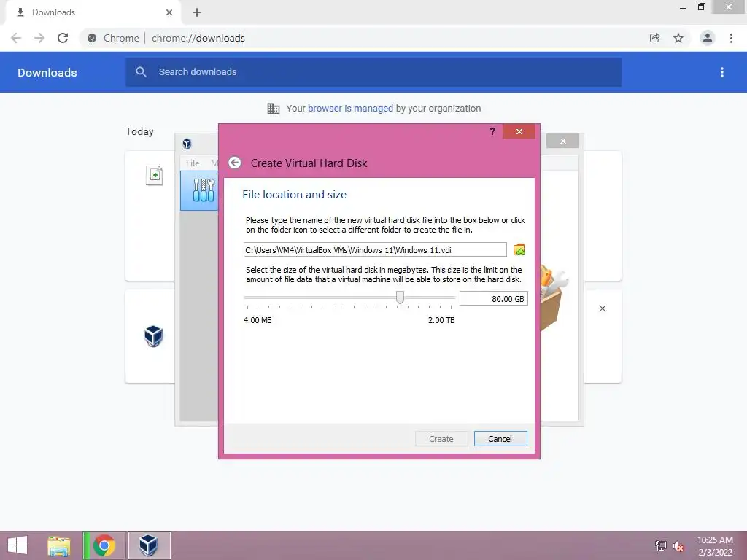Open the 'browser is managed' link

(x=350, y=108)
